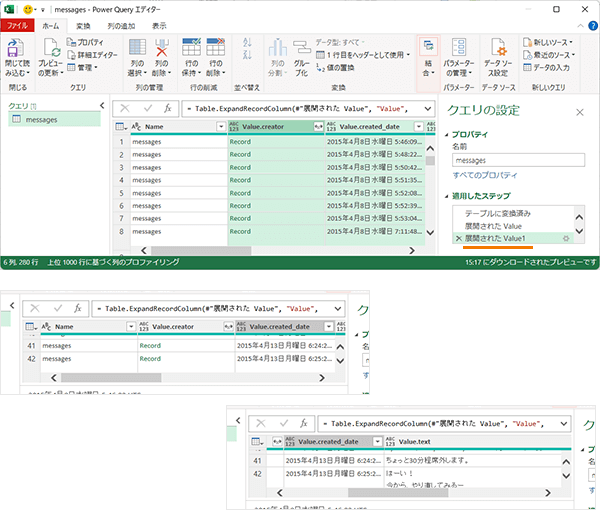
Task: Click 1行目をヘッダーとして使用
Action: point(363,55)
